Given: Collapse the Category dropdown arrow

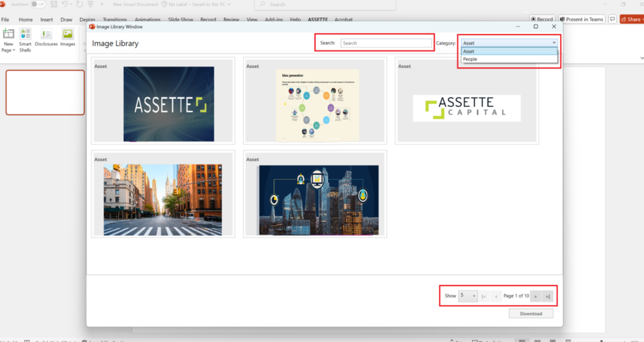Looking at the screenshot, I should pyautogui.click(x=554, y=43).
